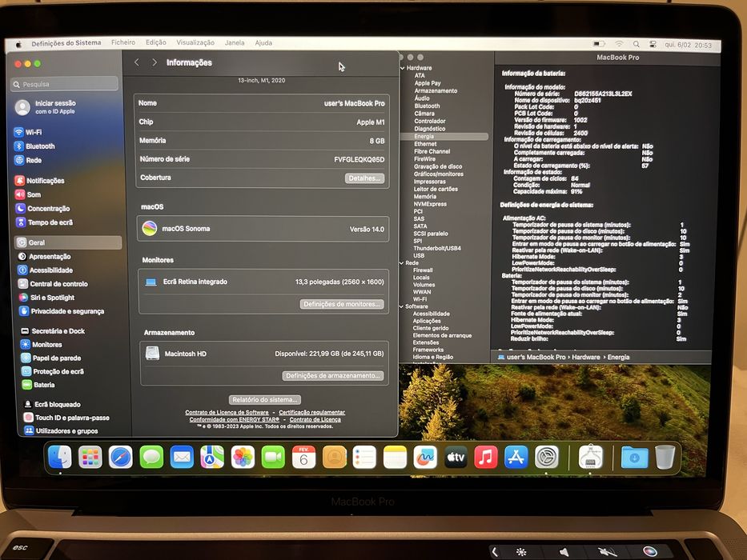Viewport: 747px width, 560px height.
Task: Click Hardware in the bottom path bar
Action: pyautogui.click(x=585, y=357)
